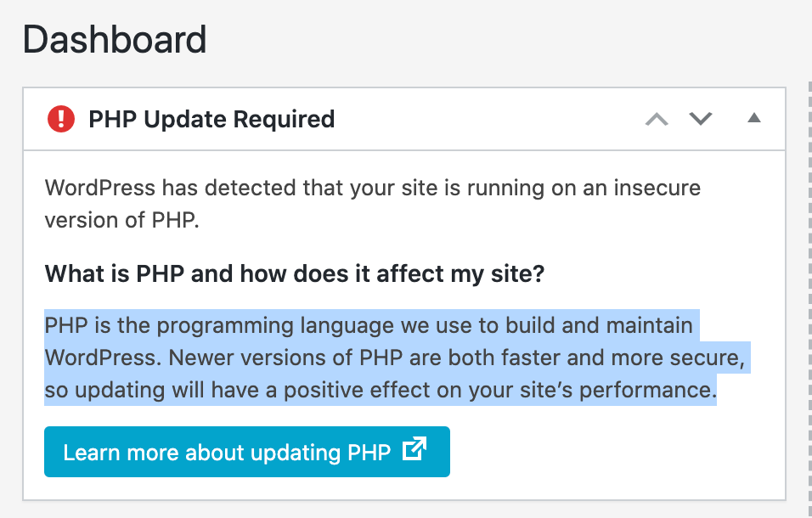This screenshot has height=518, width=812.
Task: Click the "version of PHP." line
Action: 121,219
